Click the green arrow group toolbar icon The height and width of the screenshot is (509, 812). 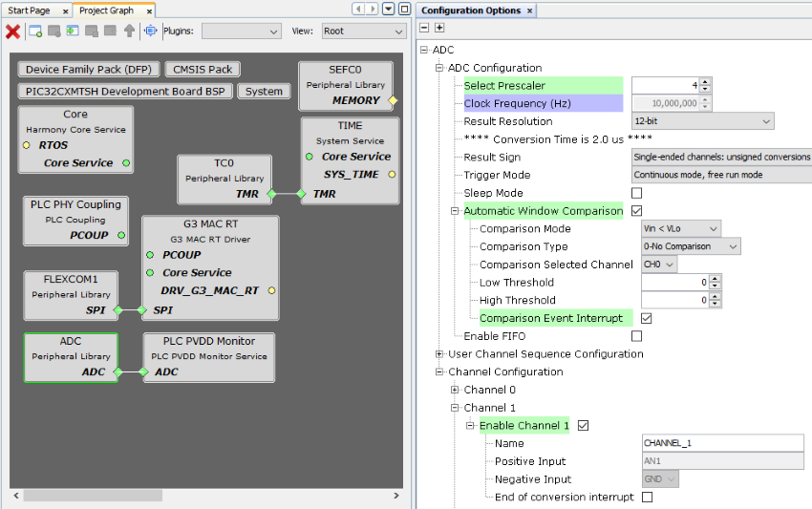click(73, 32)
